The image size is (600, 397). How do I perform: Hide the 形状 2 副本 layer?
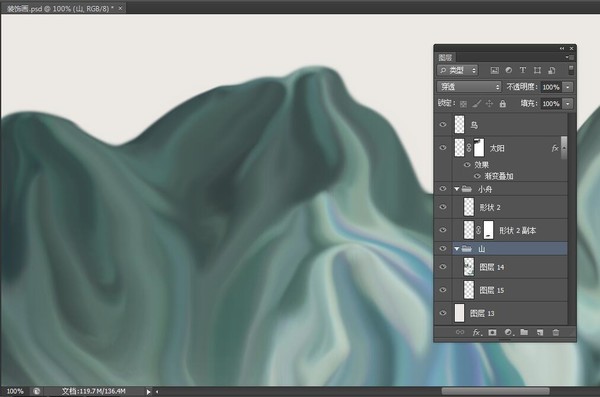pos(443,230)
